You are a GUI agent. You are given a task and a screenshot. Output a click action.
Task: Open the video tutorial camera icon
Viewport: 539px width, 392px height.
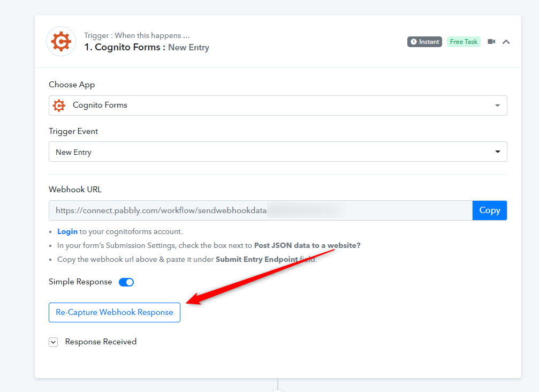click(491, 42)
